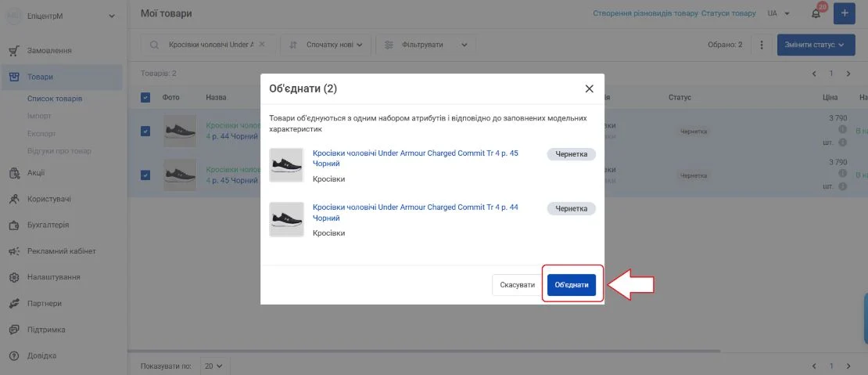The height and width of the screenshot is (375, 868).
Task: Click bottom pagination next arrow
Action: point(848,366)
